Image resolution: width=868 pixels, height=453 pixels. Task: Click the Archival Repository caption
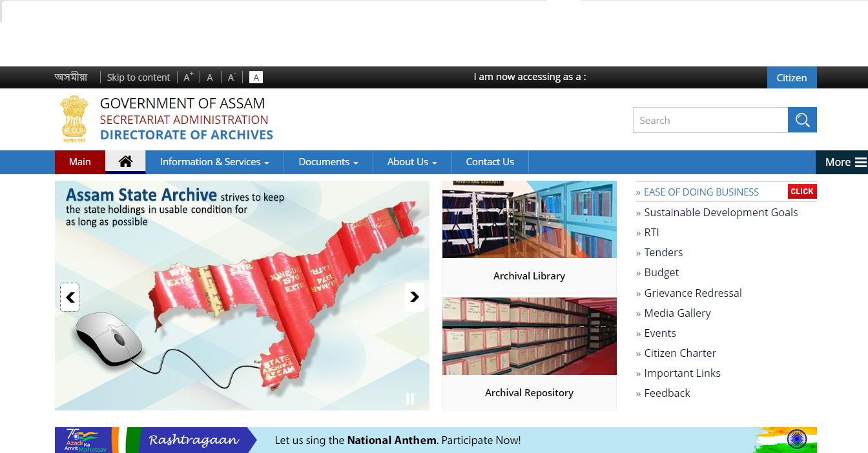click(529, 392)
